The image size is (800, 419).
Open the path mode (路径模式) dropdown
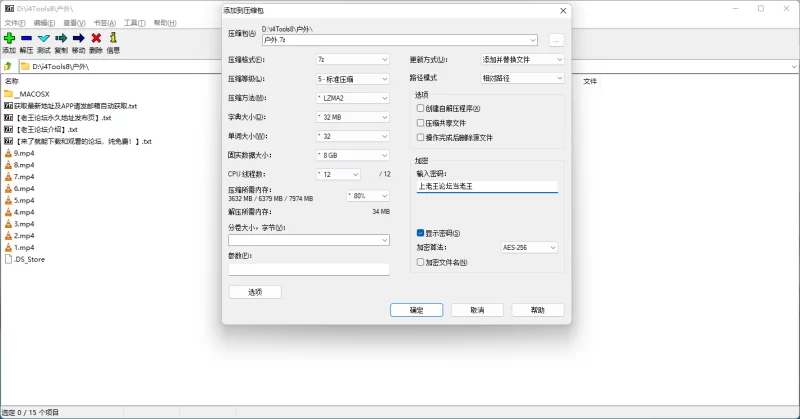522,78
